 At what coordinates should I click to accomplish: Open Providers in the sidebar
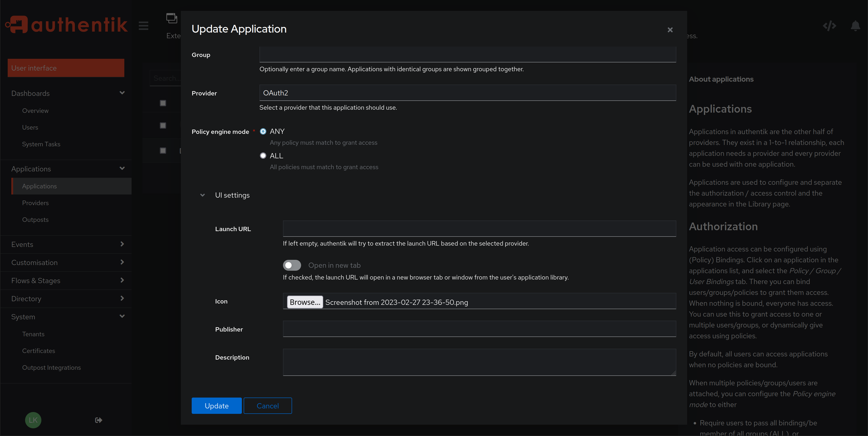(x=35, y=203)
